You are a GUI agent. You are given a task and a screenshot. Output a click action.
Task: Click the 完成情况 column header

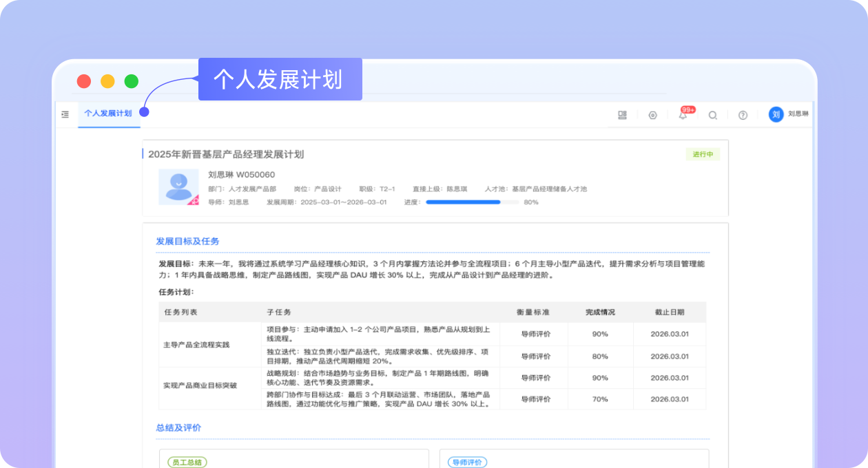(600, 312)
